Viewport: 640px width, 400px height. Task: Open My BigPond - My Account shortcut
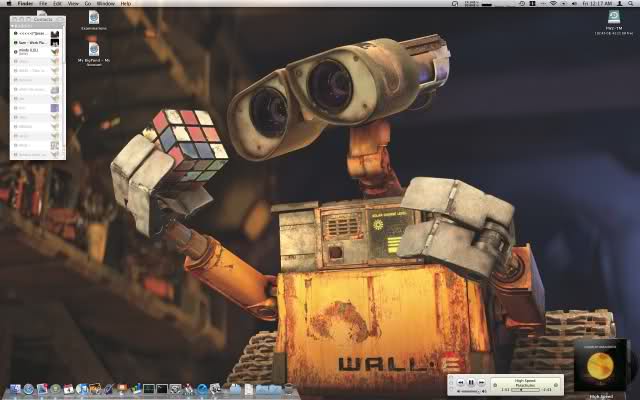[x=94, y=49]
